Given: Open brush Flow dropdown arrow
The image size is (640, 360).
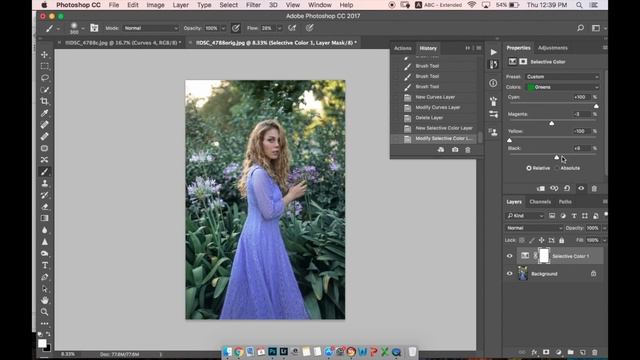Looking at the screenshot, I should tap(280, 28).
